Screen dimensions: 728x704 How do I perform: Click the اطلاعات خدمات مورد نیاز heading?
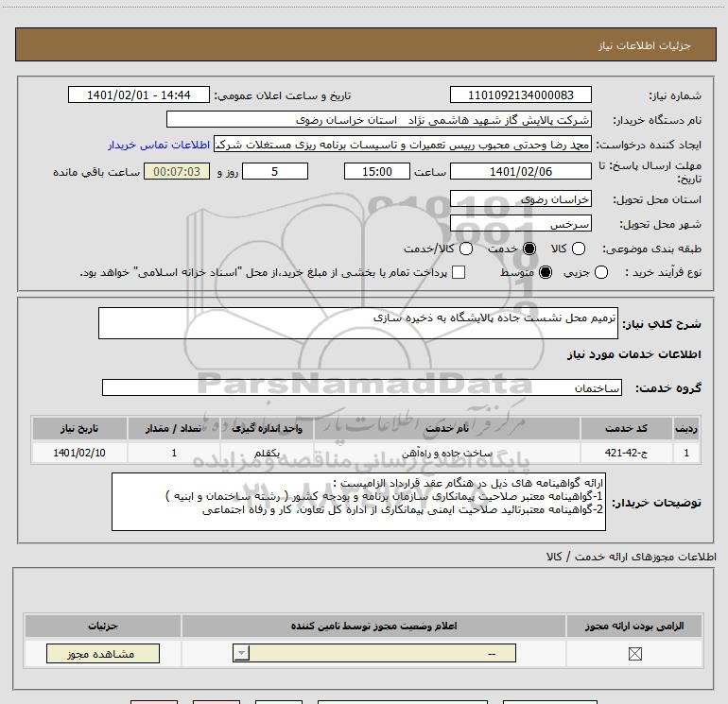[x=633, y=354]
